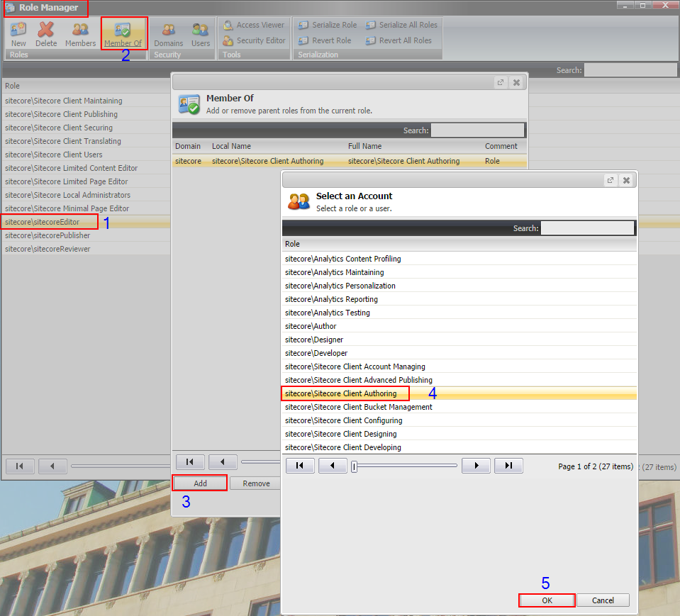This screenshot has width=680, height=616.
Task: Select sitecore\Sitecore Client Bucket Management role
Action: pyautogui.click(x=459, y=407)
